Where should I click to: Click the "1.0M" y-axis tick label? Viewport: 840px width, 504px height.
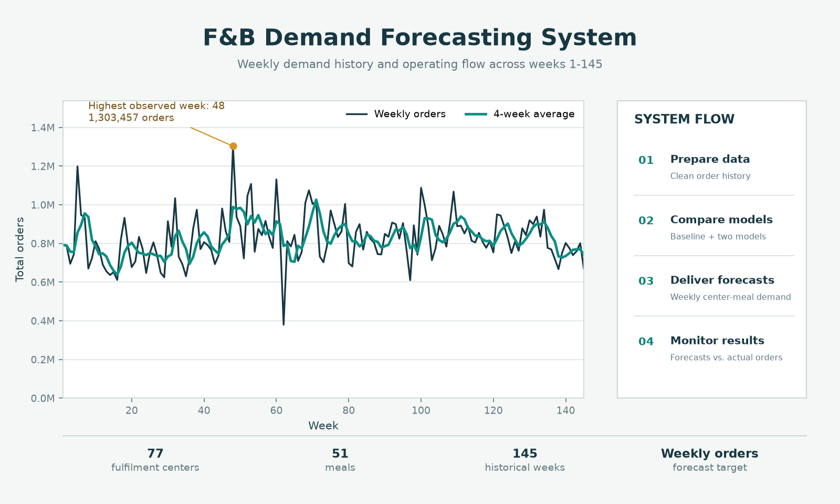(43, 205)
